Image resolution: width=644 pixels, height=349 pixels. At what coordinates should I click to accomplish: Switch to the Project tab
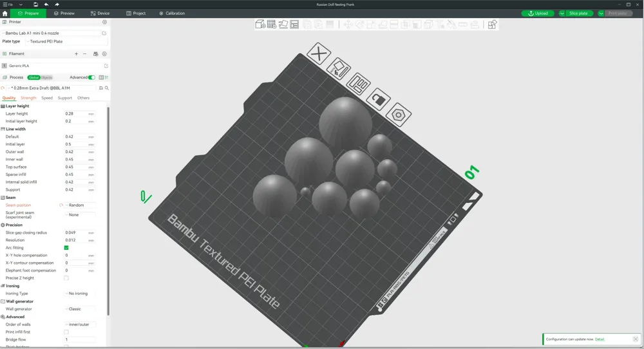pos(136,13)
